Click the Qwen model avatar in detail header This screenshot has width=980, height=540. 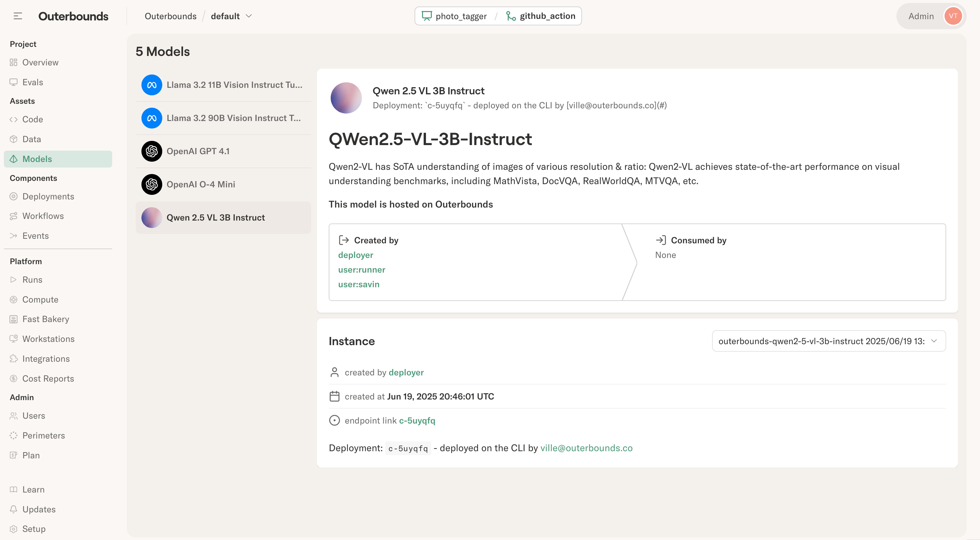pos(346,98)
